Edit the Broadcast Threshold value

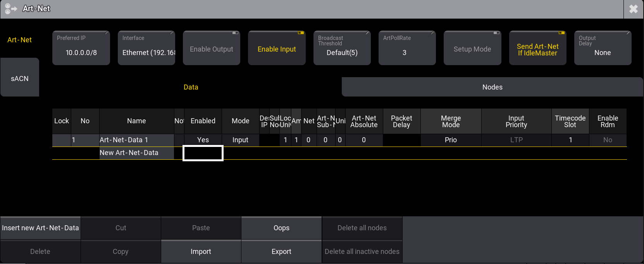(342, 48)
